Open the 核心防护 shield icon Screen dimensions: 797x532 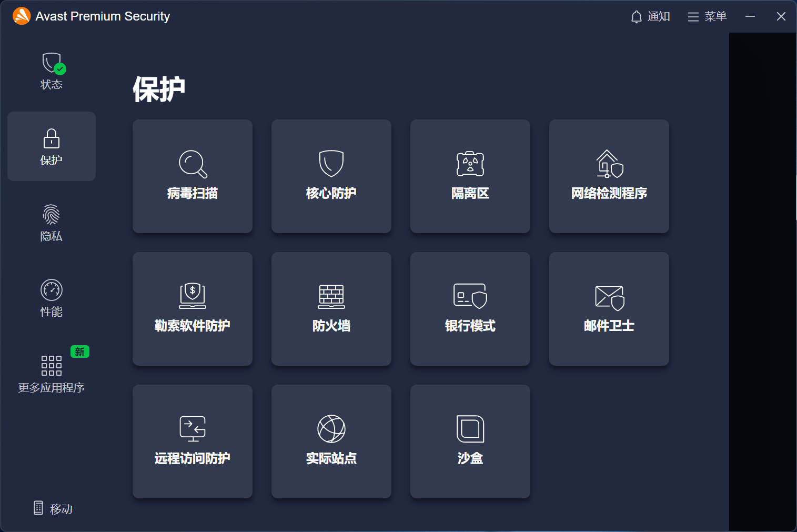coord(331,164)
